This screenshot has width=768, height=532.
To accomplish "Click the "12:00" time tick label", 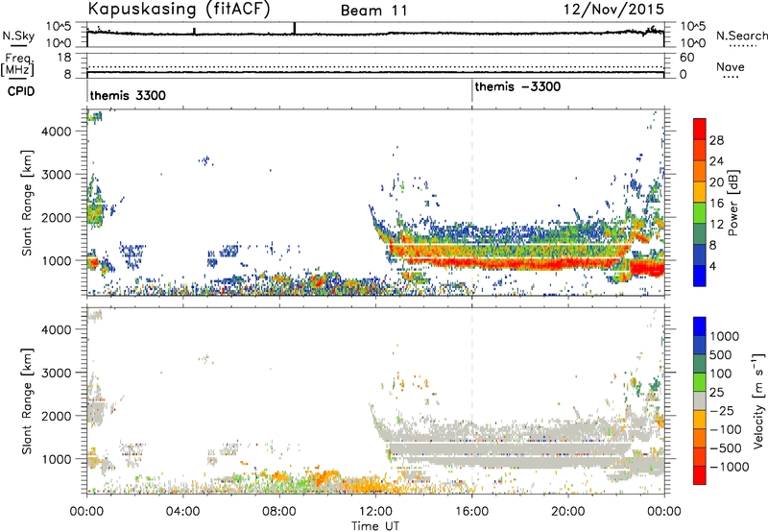I will coord(375,512).
